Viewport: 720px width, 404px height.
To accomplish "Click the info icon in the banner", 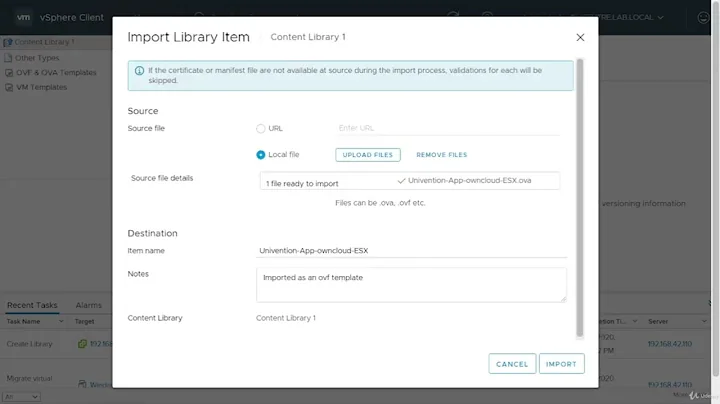I will point(139,71).
